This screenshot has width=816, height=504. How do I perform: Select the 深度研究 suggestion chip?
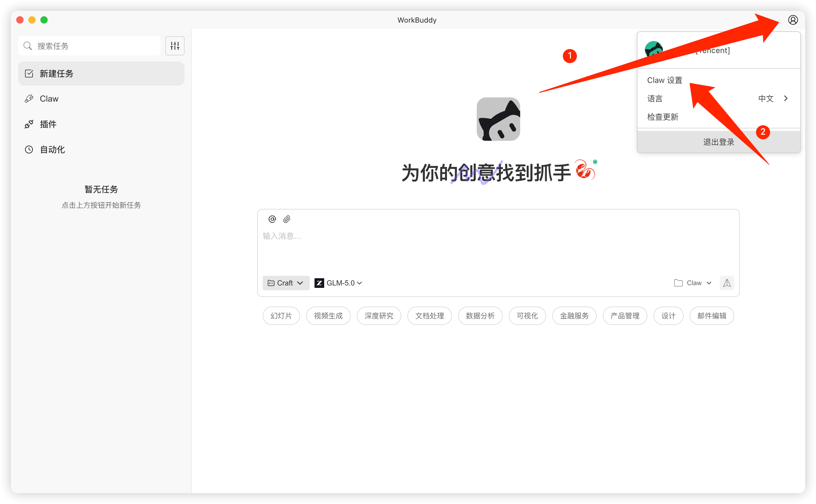(x=379, y=316)
